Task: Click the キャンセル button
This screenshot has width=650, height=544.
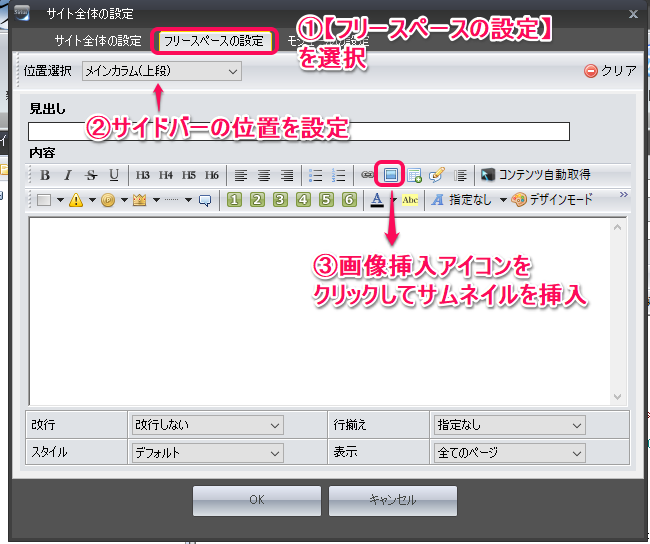Action: click(392, 500)
